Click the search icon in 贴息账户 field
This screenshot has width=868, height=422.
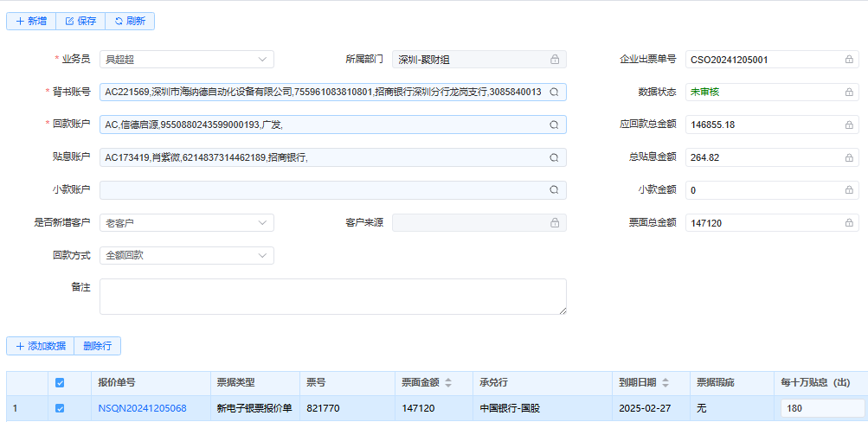click(554, 157)
